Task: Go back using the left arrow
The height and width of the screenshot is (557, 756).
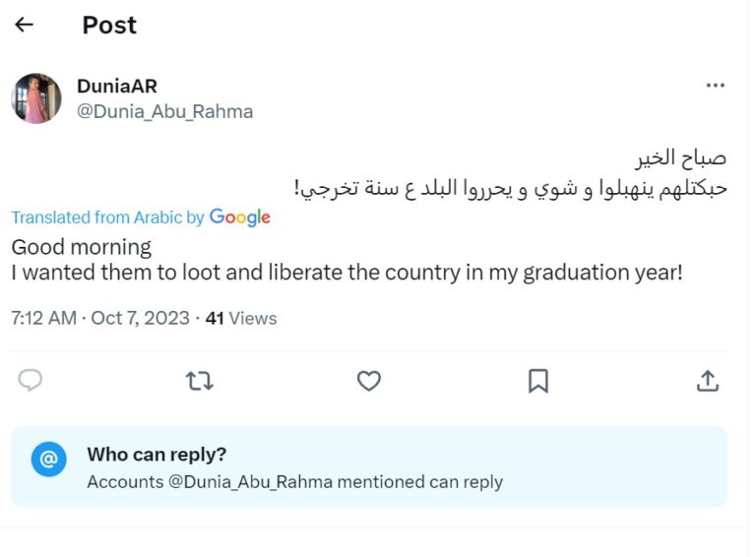Action: click(25, 25)
